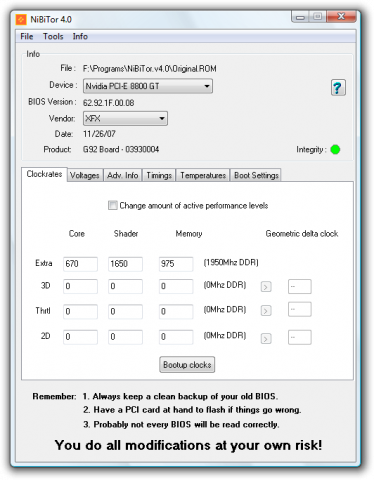Open the Info menu

pos(80,36)
